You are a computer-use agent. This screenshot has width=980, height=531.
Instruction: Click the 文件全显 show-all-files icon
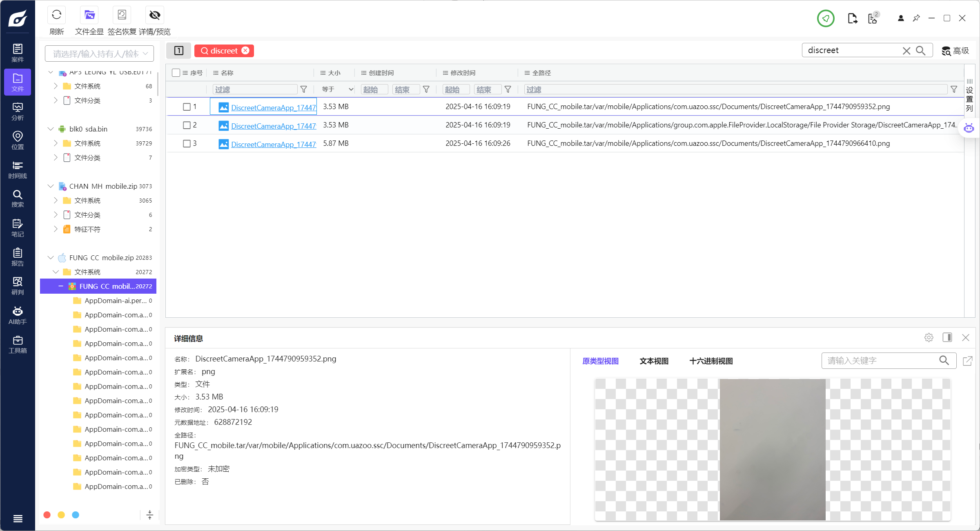89,16
